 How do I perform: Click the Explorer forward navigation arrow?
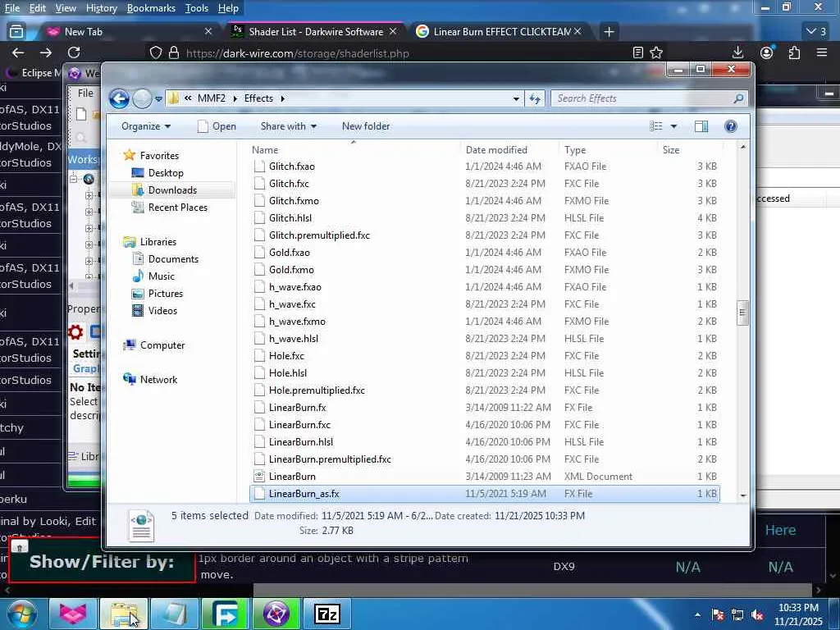coord(142,98)
